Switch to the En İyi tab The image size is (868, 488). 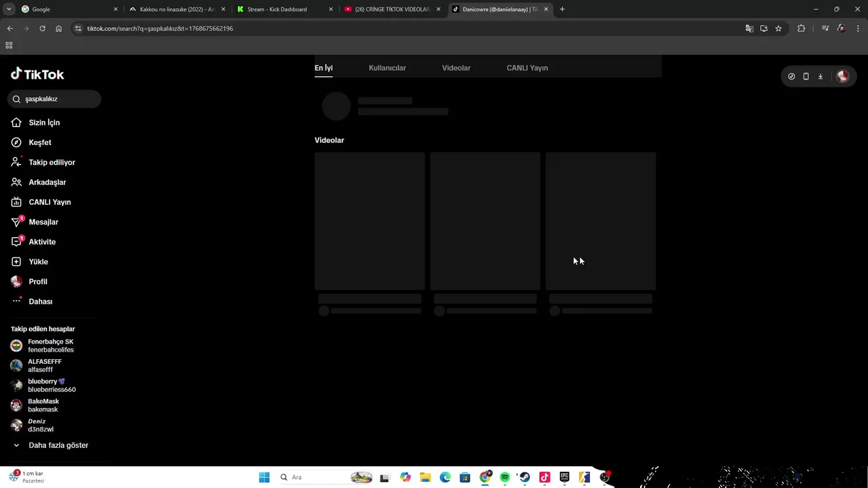tap(323, 68)
